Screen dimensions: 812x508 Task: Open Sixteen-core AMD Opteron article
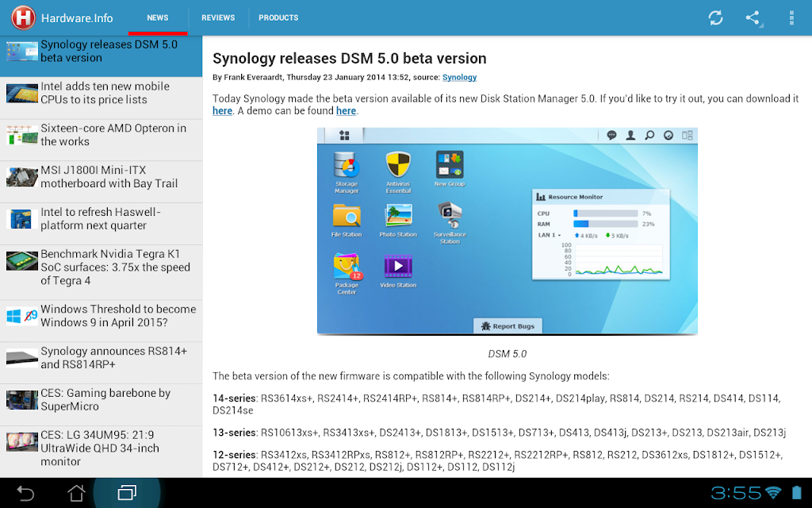pos(101,140)
